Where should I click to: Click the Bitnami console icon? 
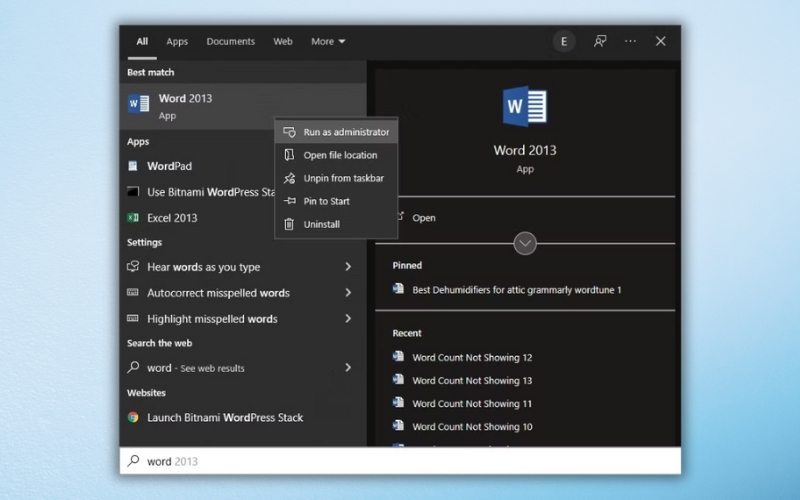[133, 192]
